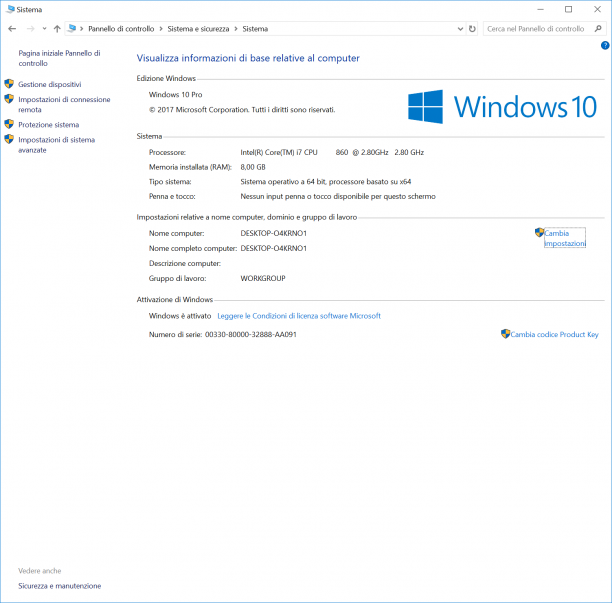The image size is (612, 603).
Task: Open address bar history dropdown
Action: [x=460, y=29]
